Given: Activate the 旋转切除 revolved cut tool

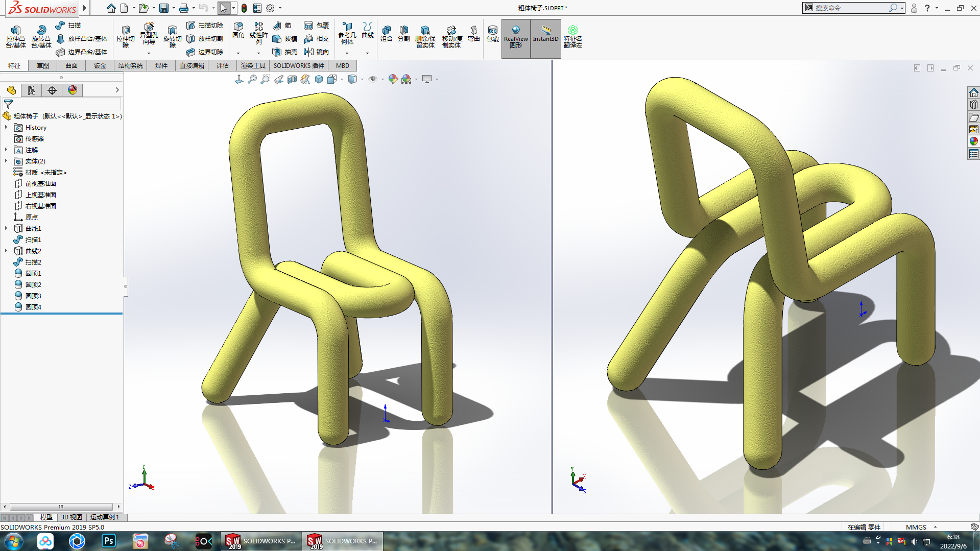Looking at the screenshot, I should point(173,37).
